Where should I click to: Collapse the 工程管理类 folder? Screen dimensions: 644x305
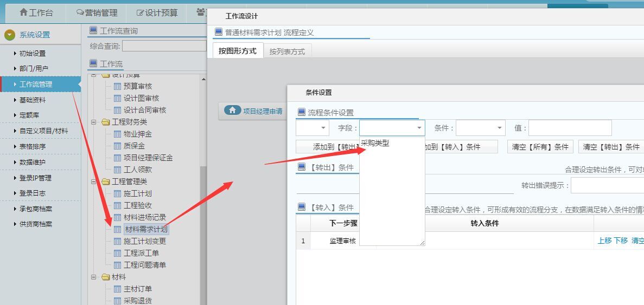[x=94, y=181]
